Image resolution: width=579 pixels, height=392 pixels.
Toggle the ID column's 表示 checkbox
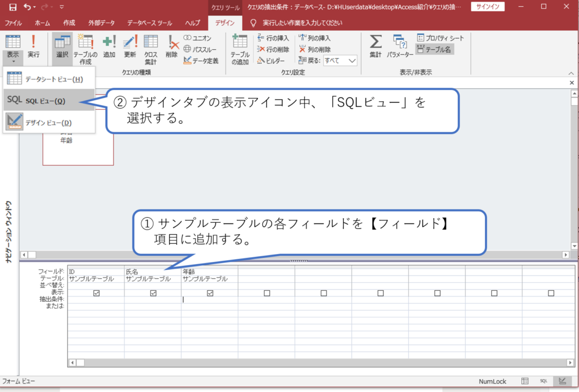[x=96, y=292]
